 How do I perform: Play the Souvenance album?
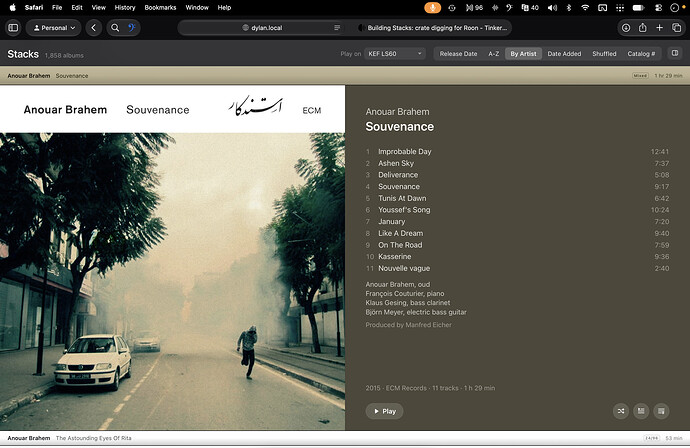pos(384,411)
